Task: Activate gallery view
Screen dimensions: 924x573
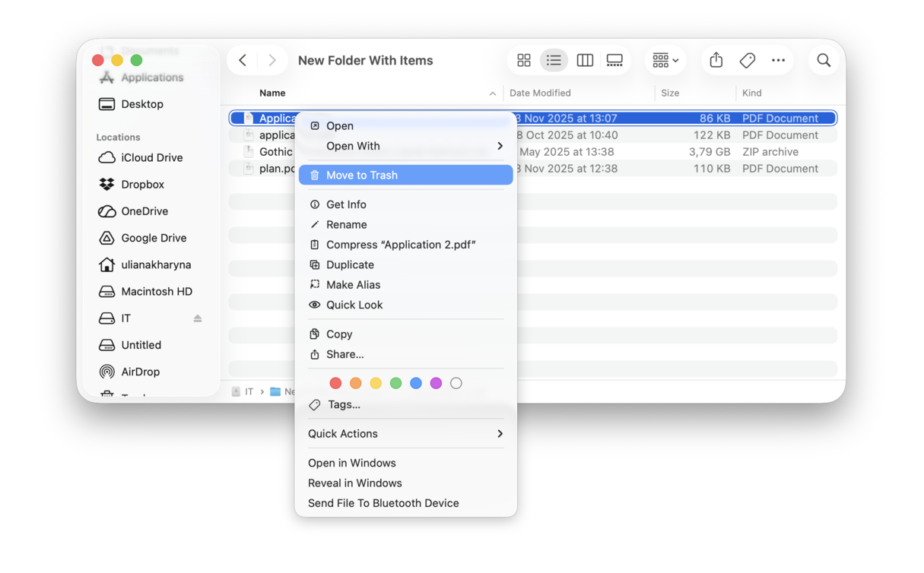Action: point(614,60)
